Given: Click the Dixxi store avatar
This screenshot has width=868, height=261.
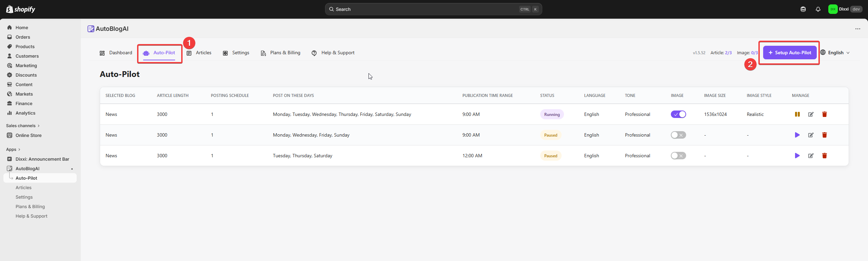Looking at the screenshot, I should [833, 9].
